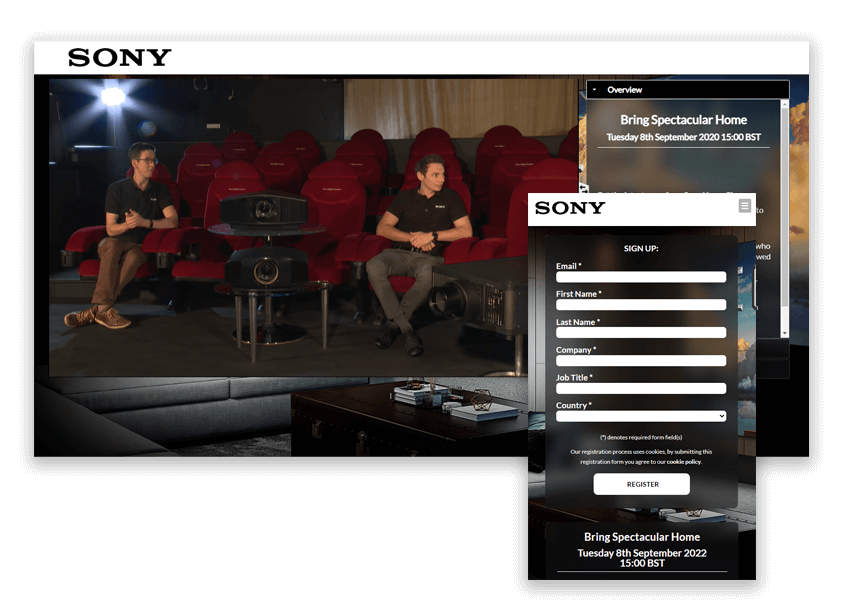Open the cookie policy link

684,462
